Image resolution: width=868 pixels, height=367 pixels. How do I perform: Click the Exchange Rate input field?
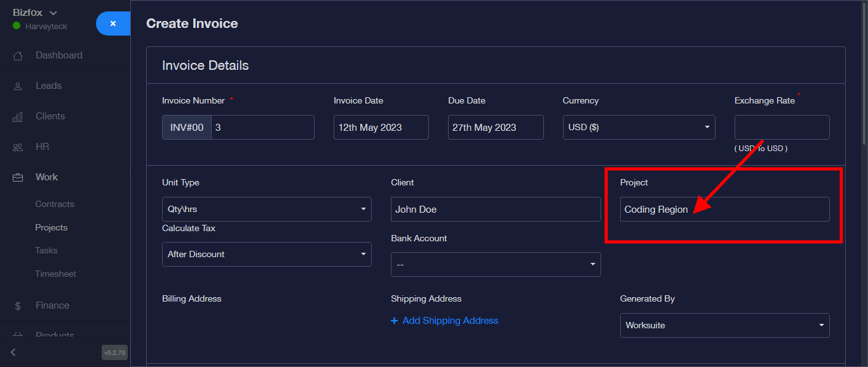782,128
